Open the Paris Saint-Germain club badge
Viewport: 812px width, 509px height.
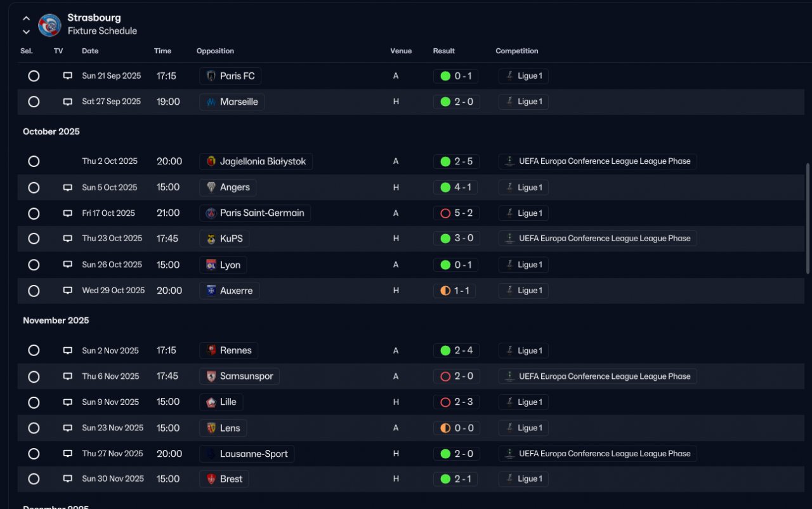211,213
